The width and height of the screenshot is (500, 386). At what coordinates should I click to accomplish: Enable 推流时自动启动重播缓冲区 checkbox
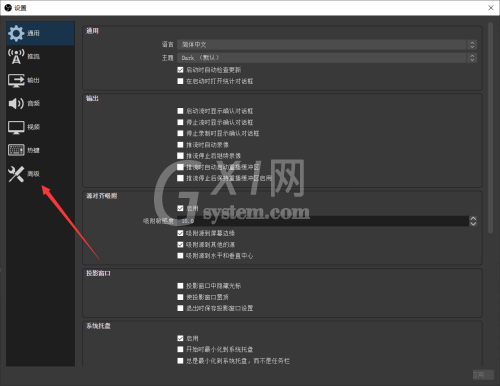[x=180, y=167]
